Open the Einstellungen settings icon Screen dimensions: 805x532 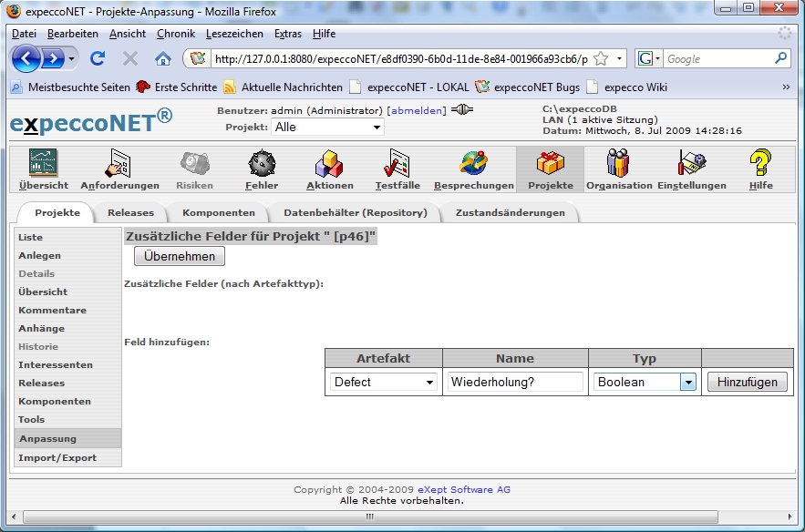coord(691,164)
